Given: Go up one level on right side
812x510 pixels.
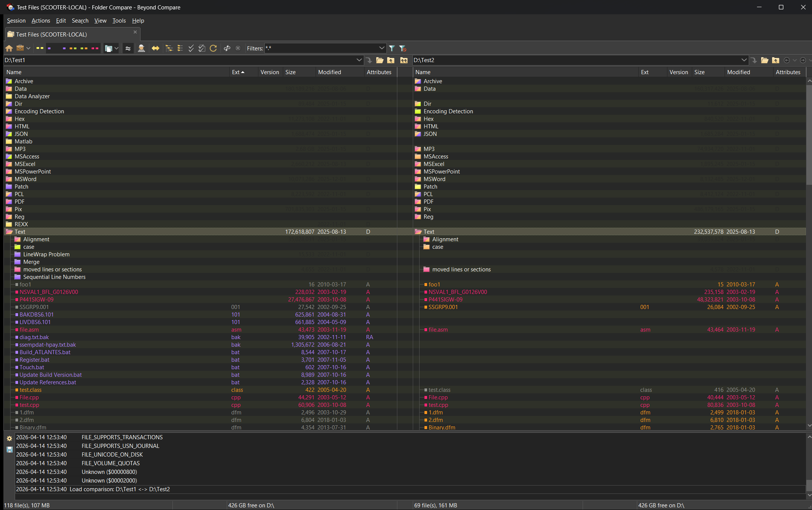Looking at the screenshot, I should pos(775,60).
